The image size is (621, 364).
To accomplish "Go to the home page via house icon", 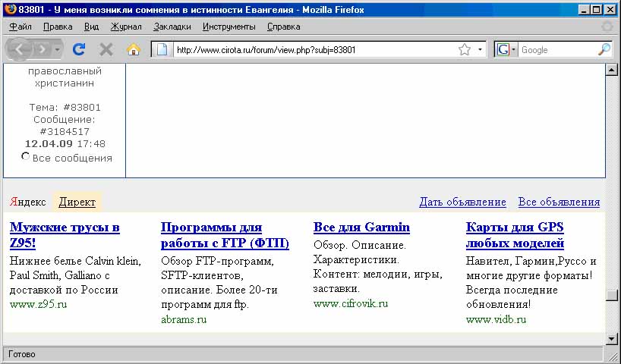I will click(134, 50).
